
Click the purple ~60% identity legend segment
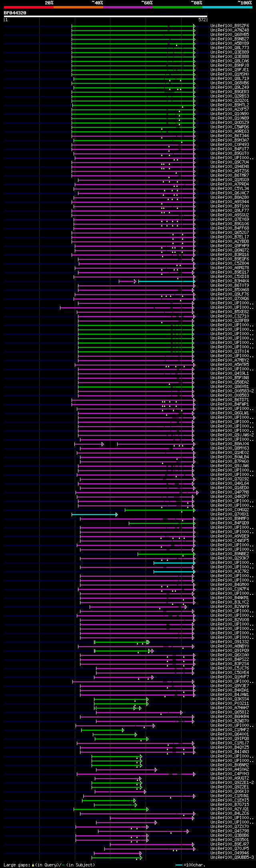point(128,7)
